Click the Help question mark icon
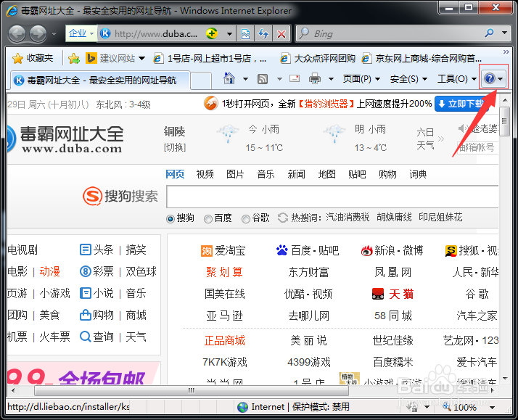The image size is (518, 420). tap(490, 78)
